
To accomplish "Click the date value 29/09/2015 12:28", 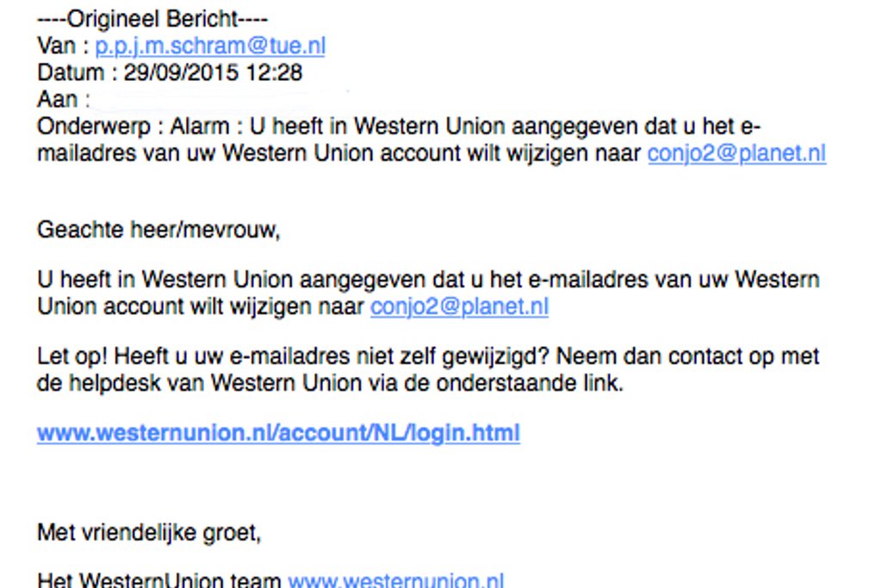I will click(213, 72).
